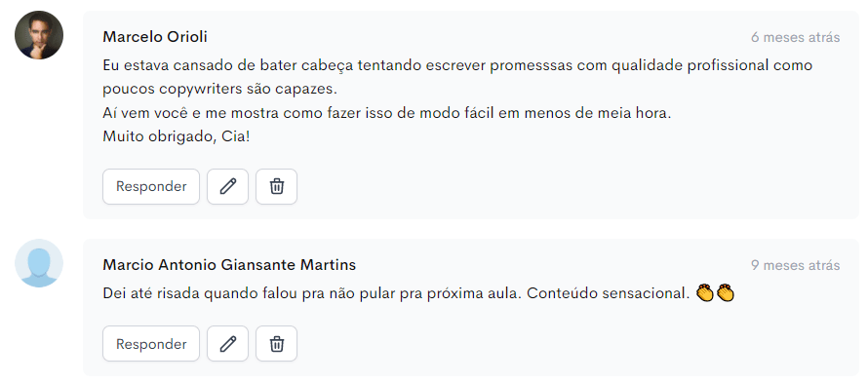868x382 pixels.
Task: Click the "Conteúdo sensacional" comment text
Action: click(608, 293)
